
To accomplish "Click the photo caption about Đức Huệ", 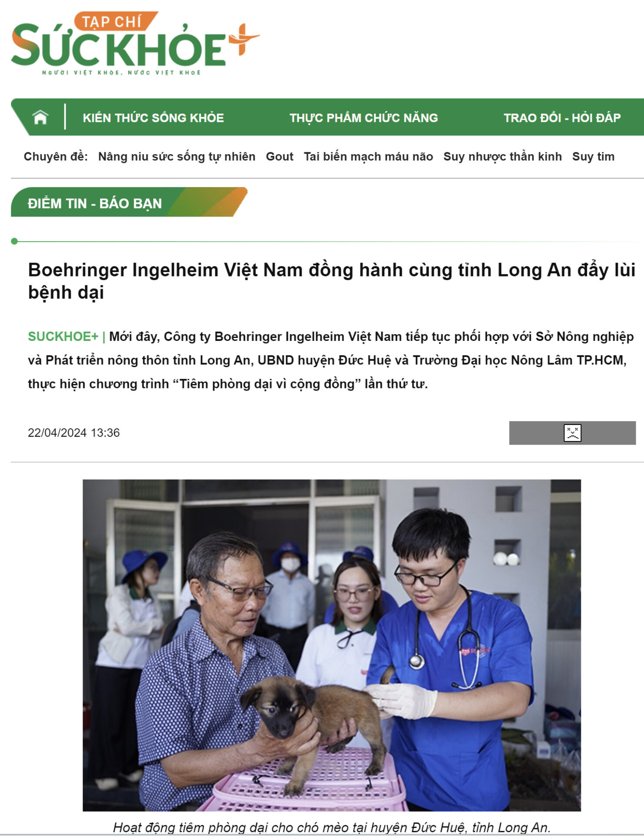I will coord(332,827).
